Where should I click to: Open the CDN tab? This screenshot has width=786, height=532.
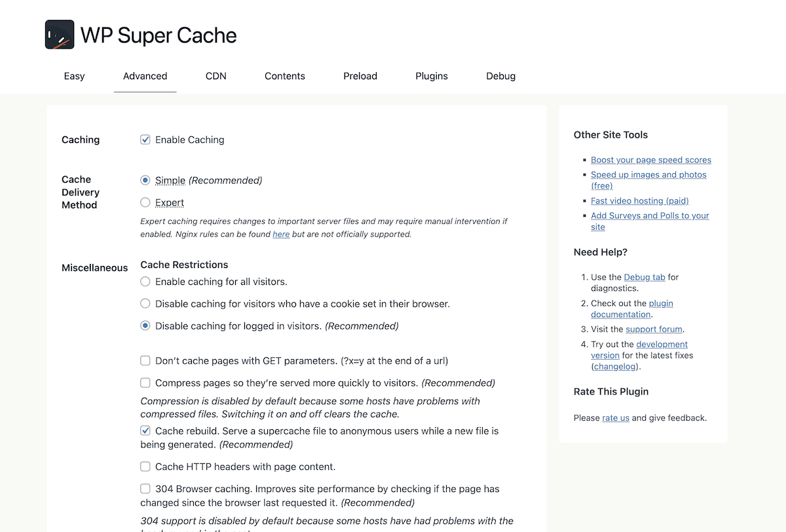click(x=216, y=76)
